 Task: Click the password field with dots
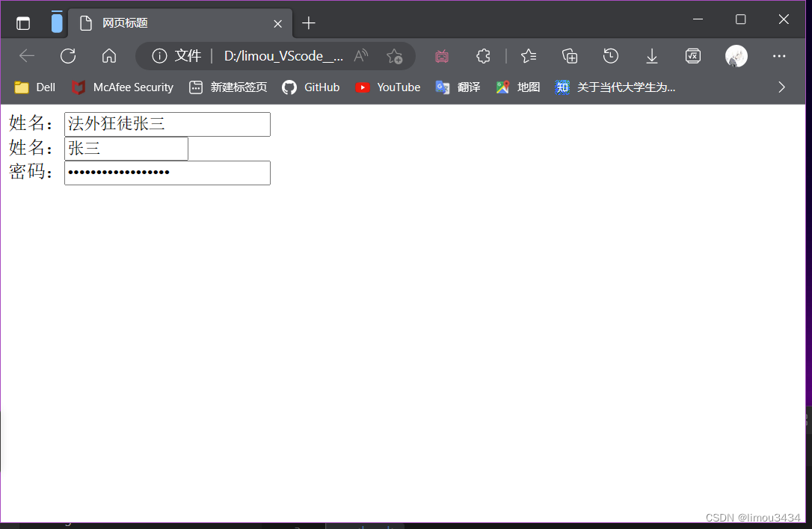click(167, 173)
